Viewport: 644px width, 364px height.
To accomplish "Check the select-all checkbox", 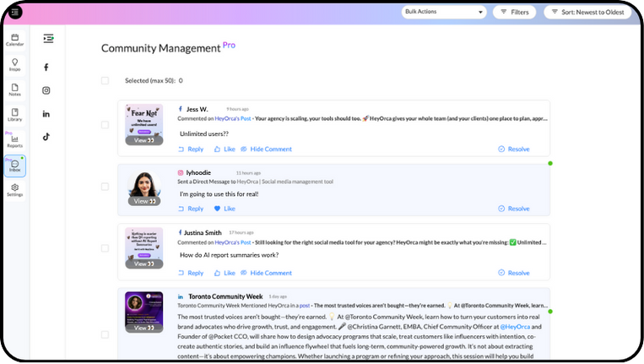I will pyautogui.click(x=106, y=80).
